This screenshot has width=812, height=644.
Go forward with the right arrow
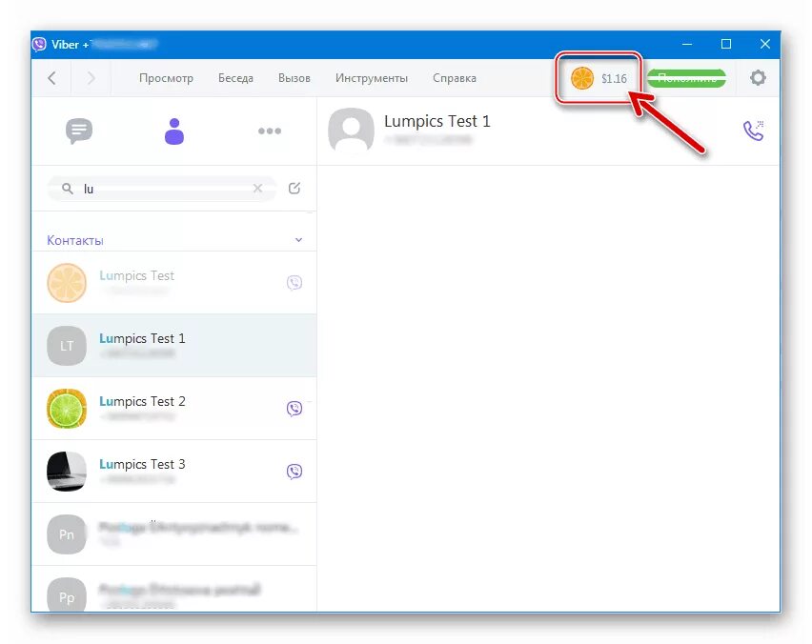pos(91,78)
